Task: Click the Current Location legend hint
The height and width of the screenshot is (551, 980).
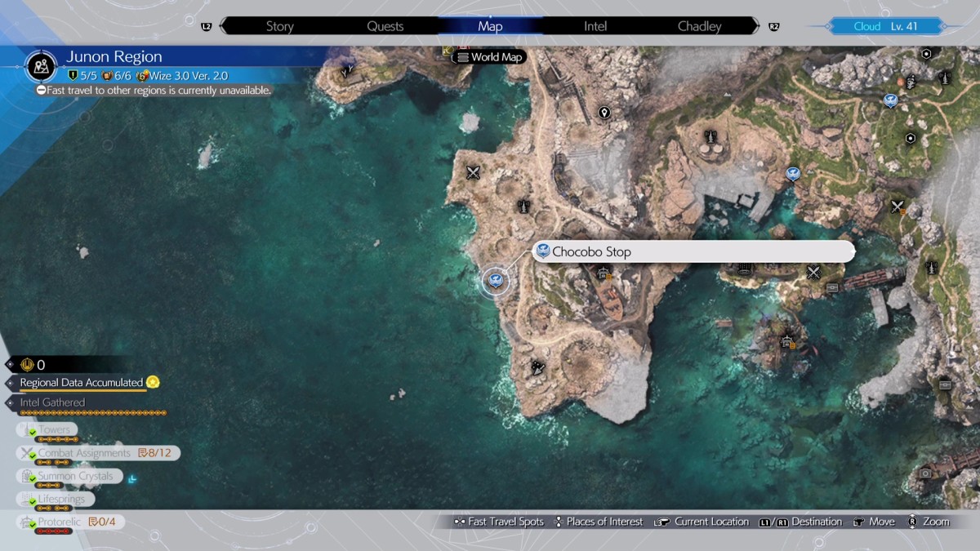Action: (x=702, y=522)
